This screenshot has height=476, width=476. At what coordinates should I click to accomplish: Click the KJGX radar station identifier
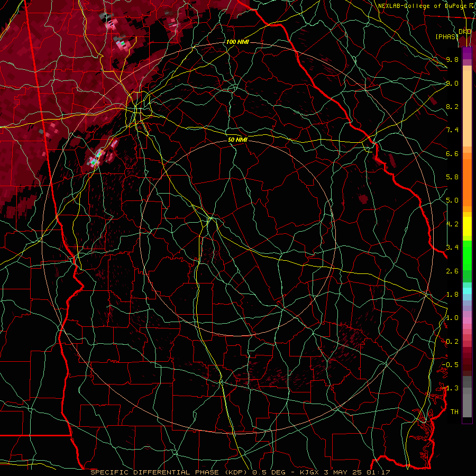(x=309, y=472)
